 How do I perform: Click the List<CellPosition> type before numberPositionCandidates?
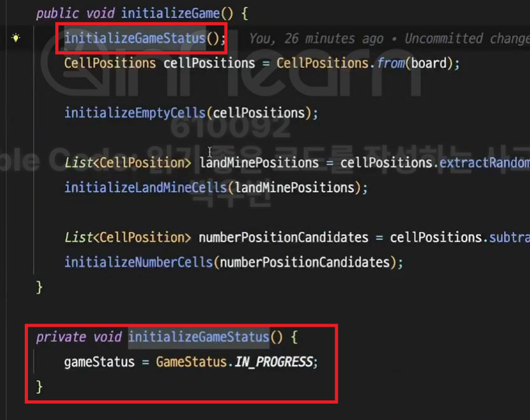[128, 237]
